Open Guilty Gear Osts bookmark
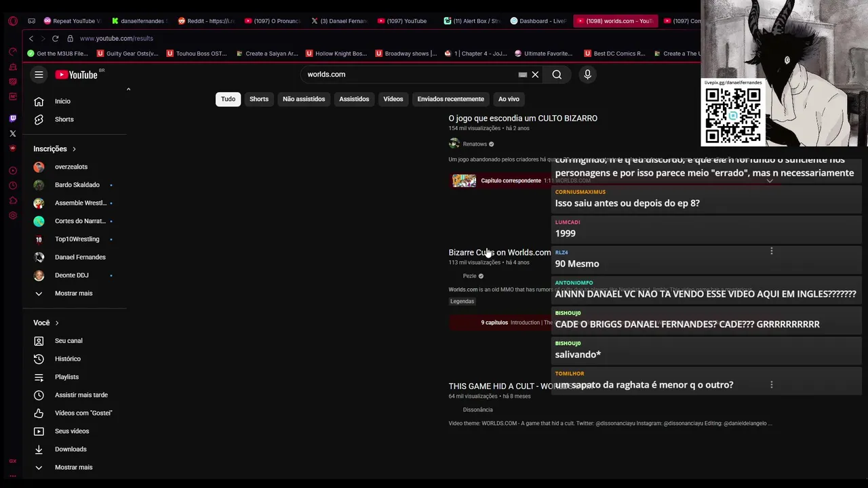 click(x=127, y=54)
